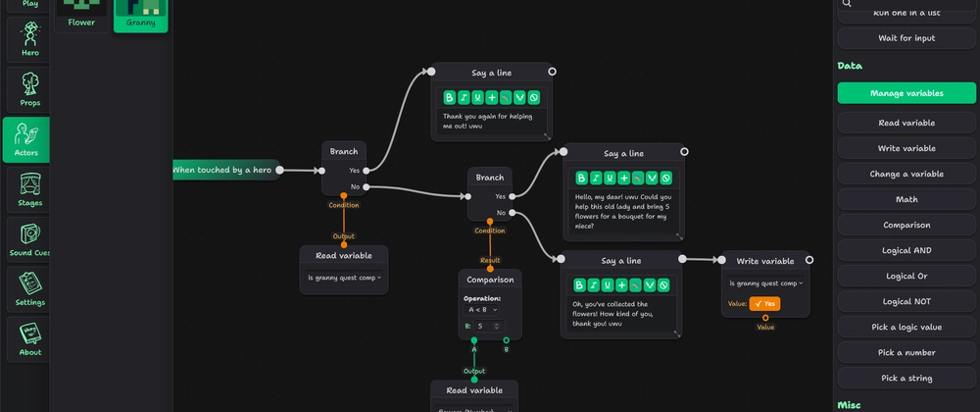This screenshot has width=980, height=412.
Task: Open the Sound Cues section
Action: pyautogui.click(x=29, y=239)
